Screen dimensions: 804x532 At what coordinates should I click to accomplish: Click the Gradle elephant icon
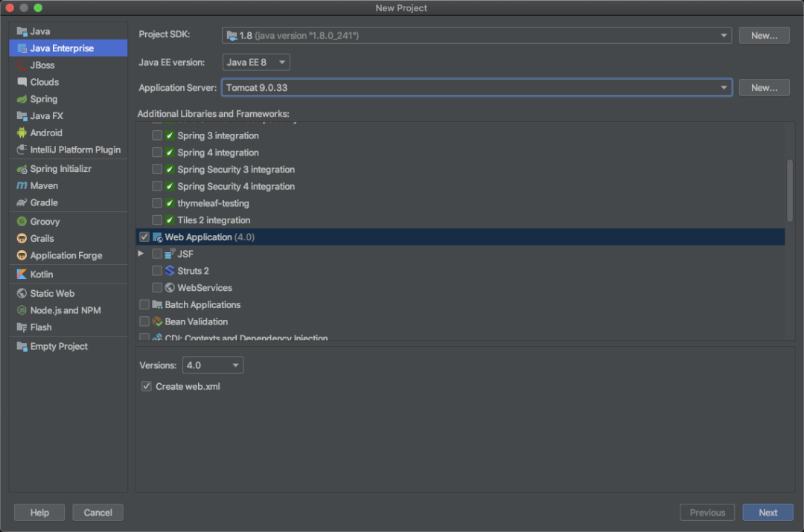pos(22,202)
